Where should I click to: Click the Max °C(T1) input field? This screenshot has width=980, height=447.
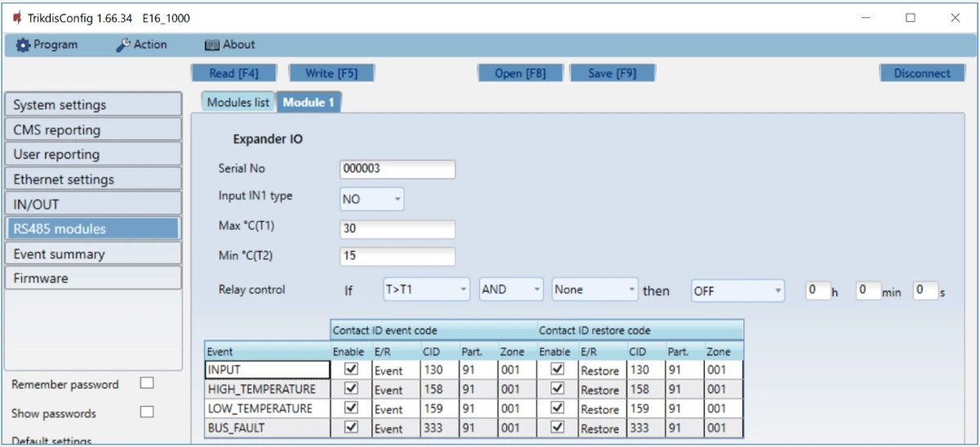click(397, 229)
